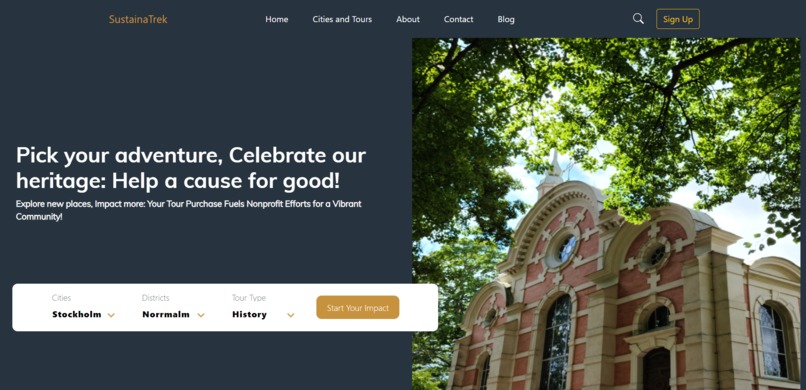Visit the Blog section
The image size is (806, 390).
point(506,20)
